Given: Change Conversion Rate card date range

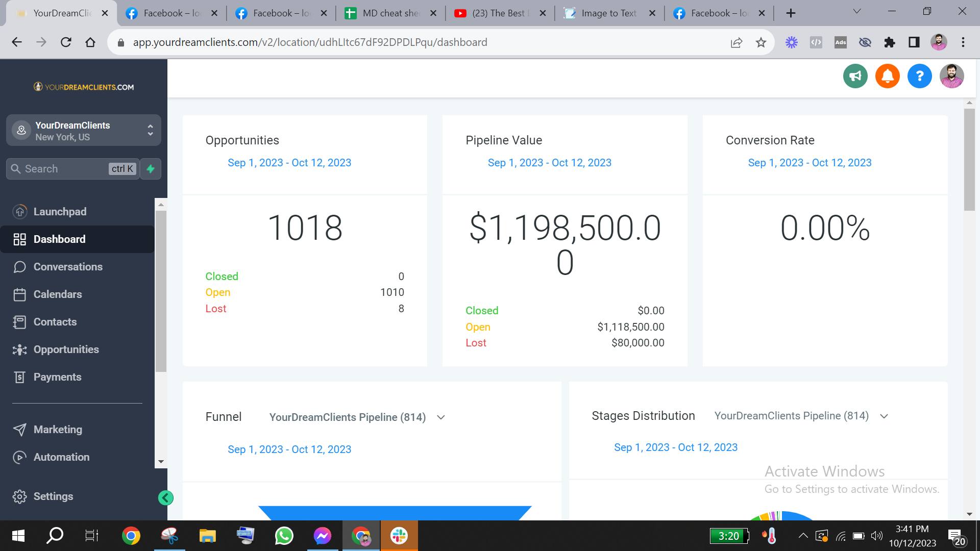Looking at the screenshot, I should coord(810,163).
